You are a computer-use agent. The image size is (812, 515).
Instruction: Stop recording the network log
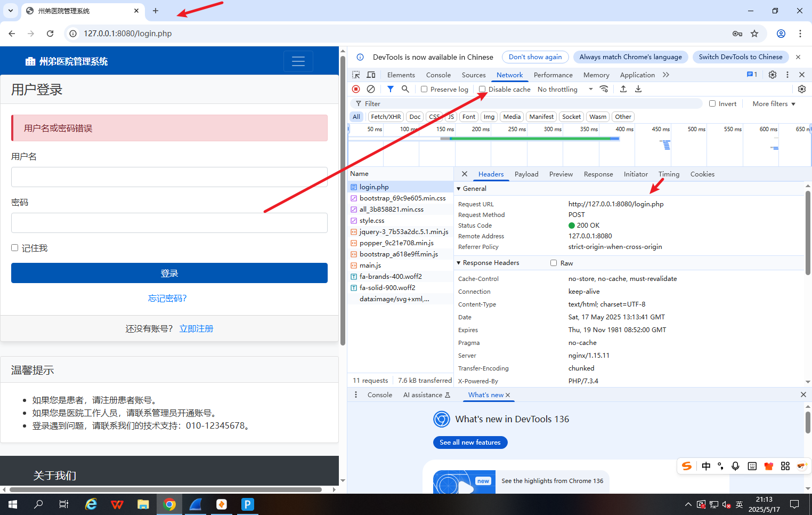tap(356, 89)
